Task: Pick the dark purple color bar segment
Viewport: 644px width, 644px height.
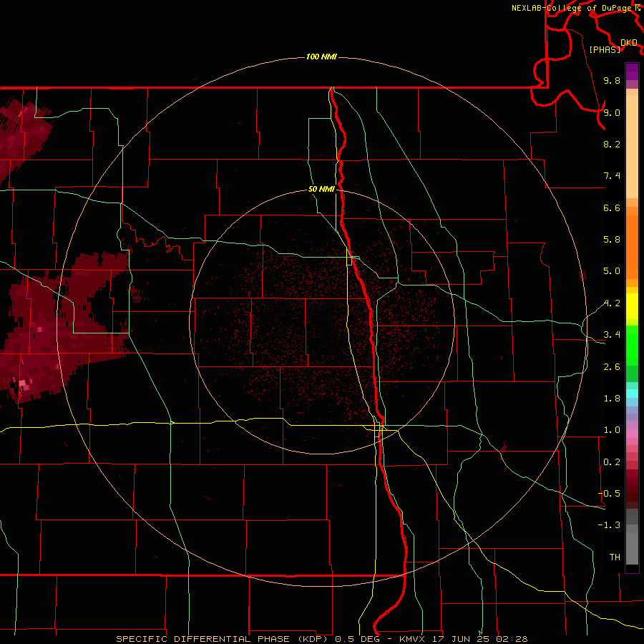Action: (x=632, y=72)
